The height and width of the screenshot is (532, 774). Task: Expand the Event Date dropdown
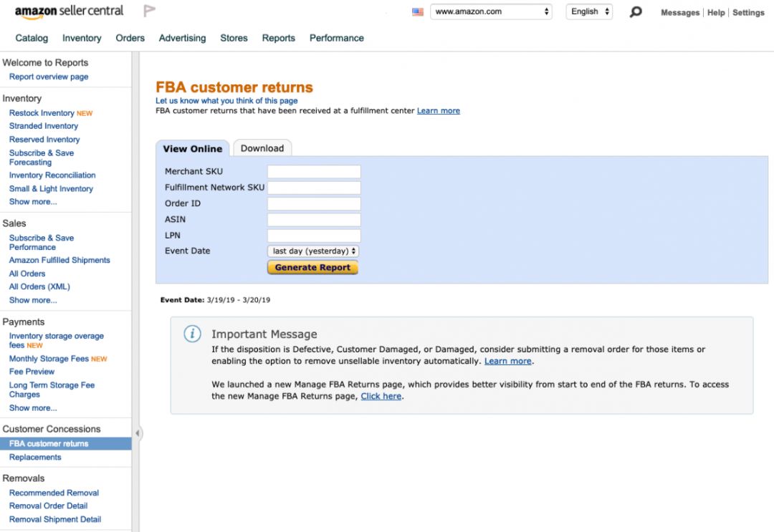tap(312, 251)
